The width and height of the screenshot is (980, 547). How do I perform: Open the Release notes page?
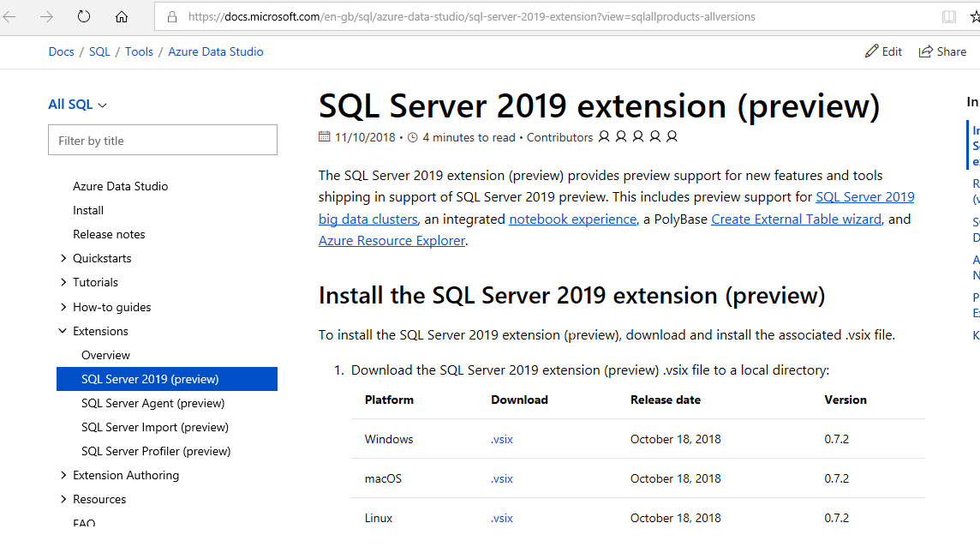tap(109, 234)
